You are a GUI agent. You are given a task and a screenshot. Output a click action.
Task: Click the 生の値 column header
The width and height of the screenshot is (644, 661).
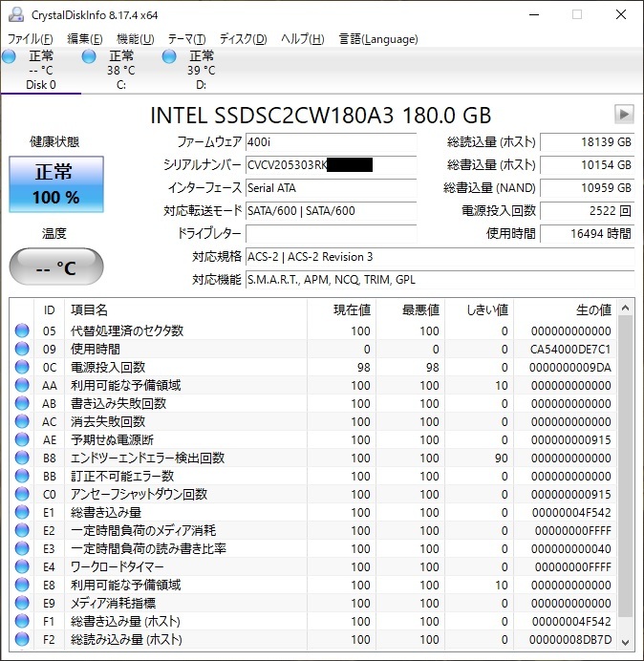point(565,309)
